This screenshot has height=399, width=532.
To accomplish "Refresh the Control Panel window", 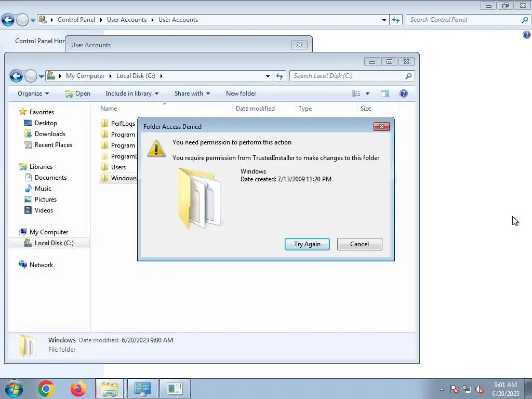I will click(396, 20).
